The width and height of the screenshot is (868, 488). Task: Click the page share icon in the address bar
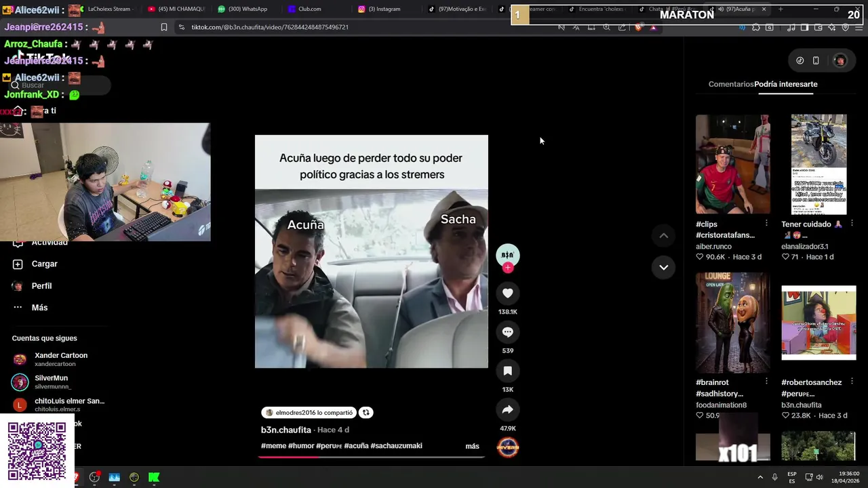click(622, 27)
